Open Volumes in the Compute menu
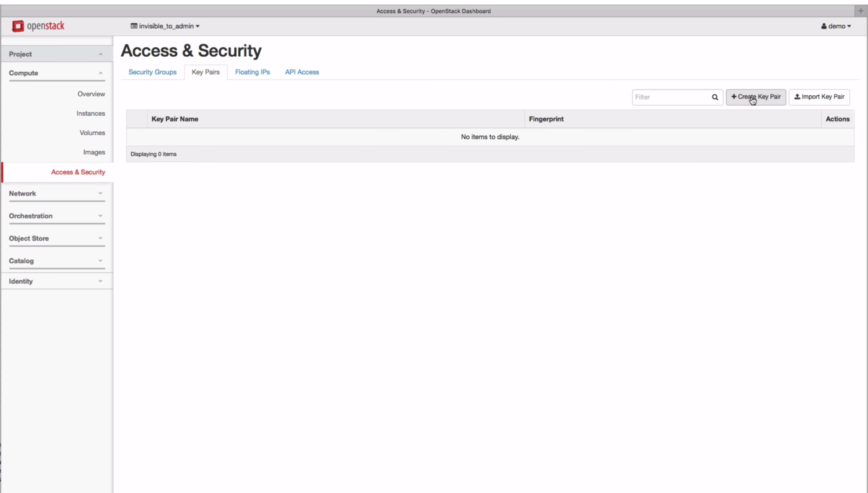This screenshot has width=868, height=493. click(x=92, y=133)
